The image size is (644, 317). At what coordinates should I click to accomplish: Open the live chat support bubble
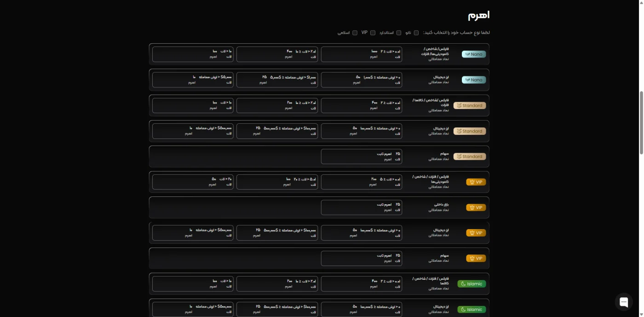click(x=624, y=302)
